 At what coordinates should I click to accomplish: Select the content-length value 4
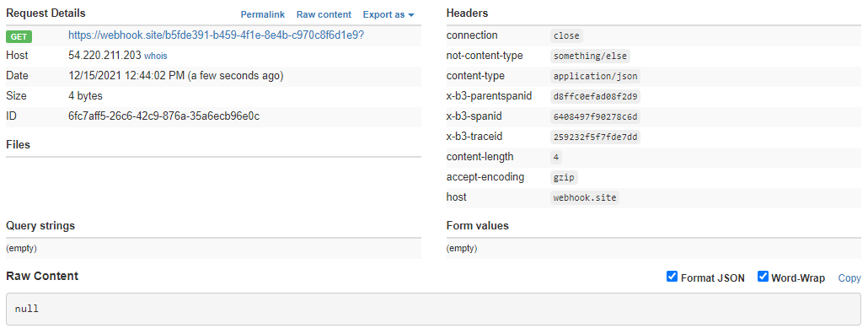[x=556, y=158]
